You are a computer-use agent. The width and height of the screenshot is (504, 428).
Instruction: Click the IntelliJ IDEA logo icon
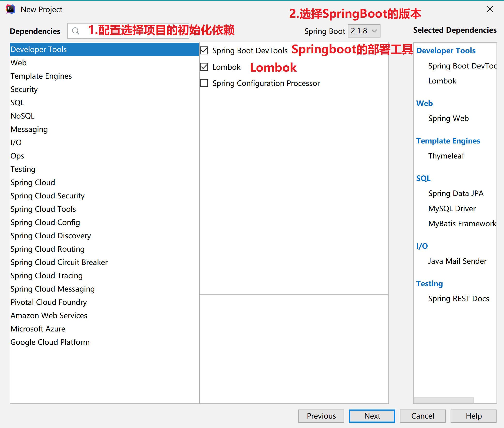point(10,9)
